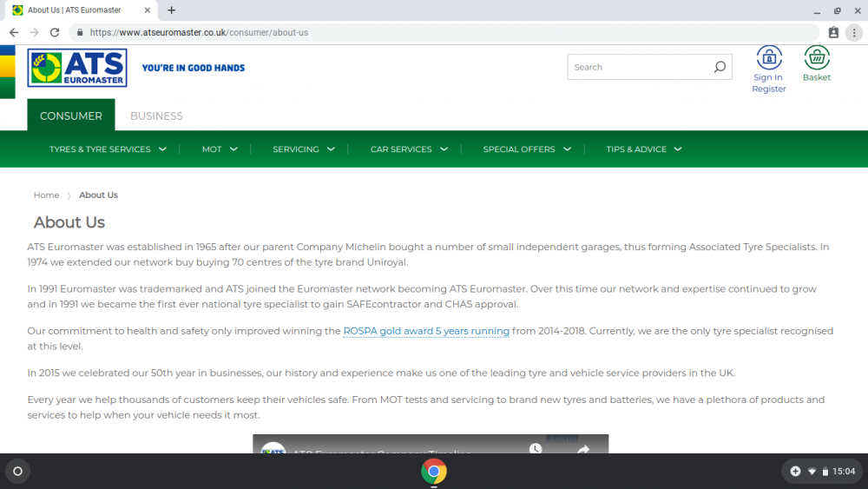Click the browser address bar URL

click(x=200, y=33)
